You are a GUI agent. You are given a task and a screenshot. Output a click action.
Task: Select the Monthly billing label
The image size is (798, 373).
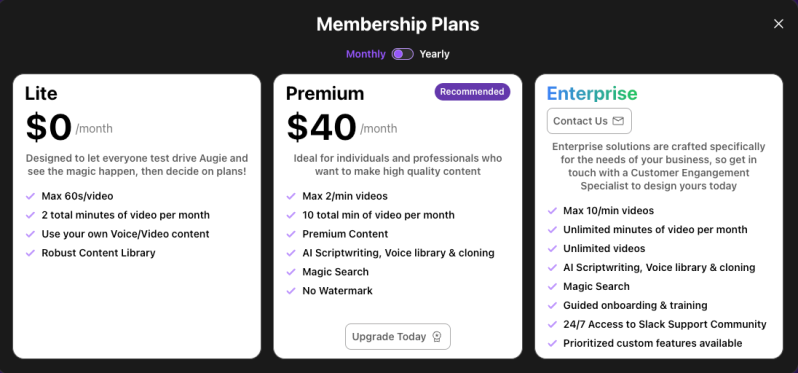[x=366, y=54]
